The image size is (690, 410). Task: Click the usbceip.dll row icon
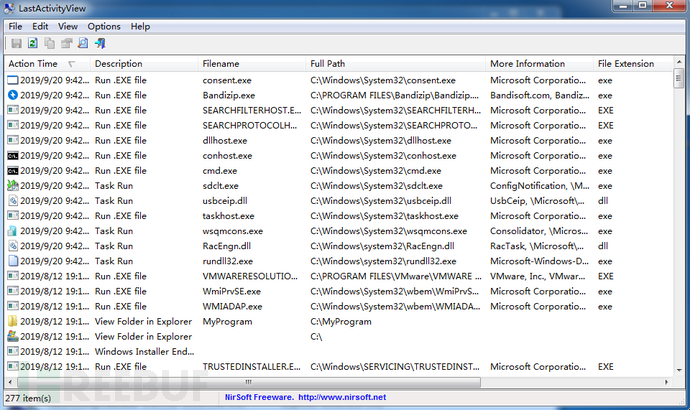coord(13,201)
